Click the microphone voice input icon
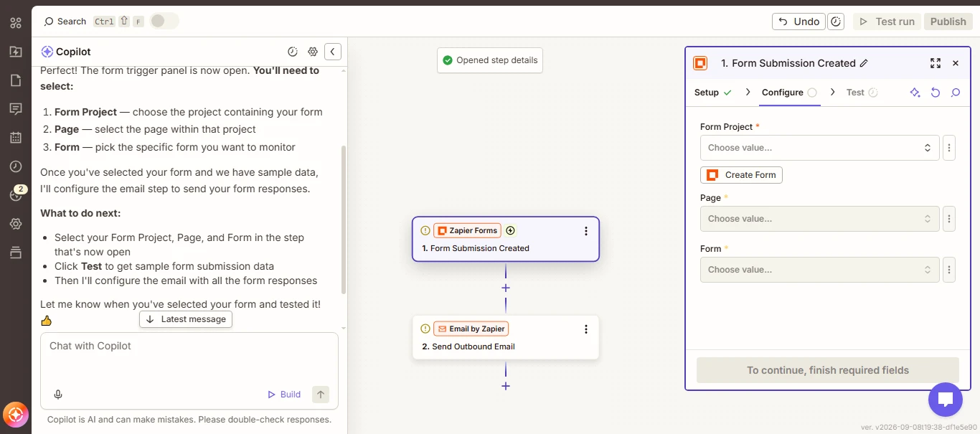This screenshot has height=434, width=980. point(58,395)
